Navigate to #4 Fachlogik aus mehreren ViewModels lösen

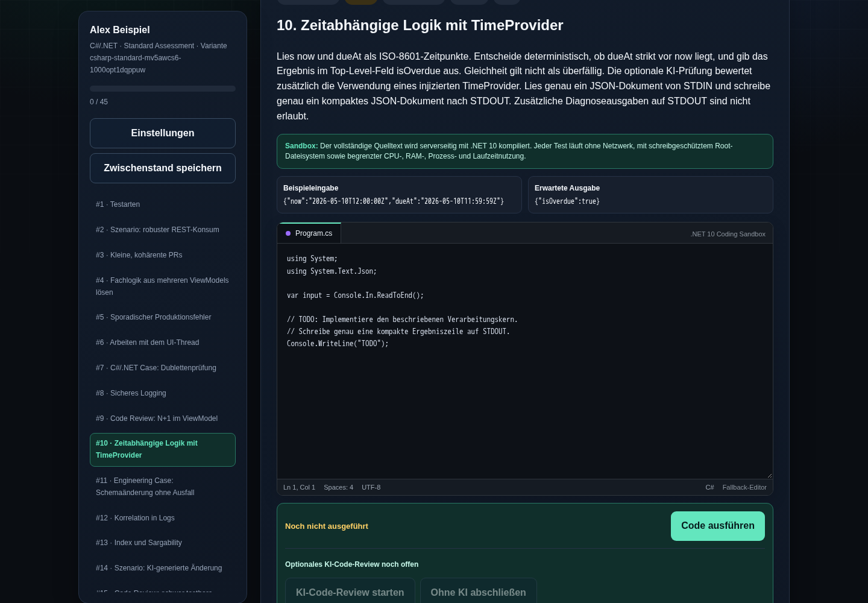(163, 286)
